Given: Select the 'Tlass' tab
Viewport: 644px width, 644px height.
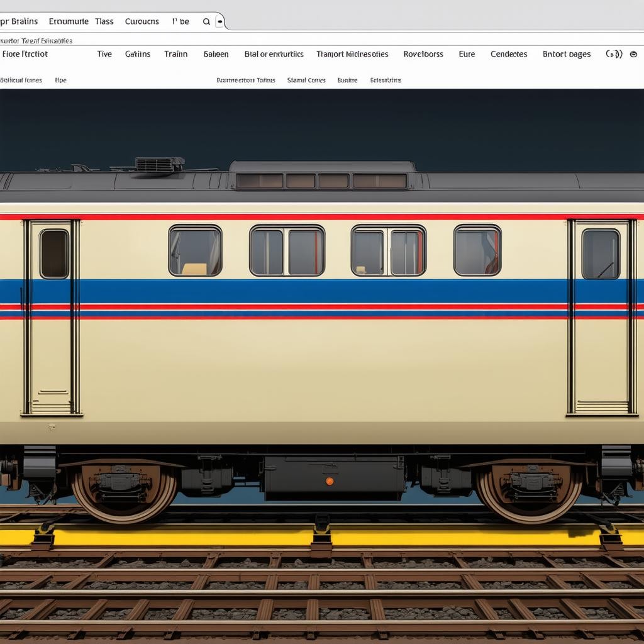Looking at the screenshot, I should (104, 21).
